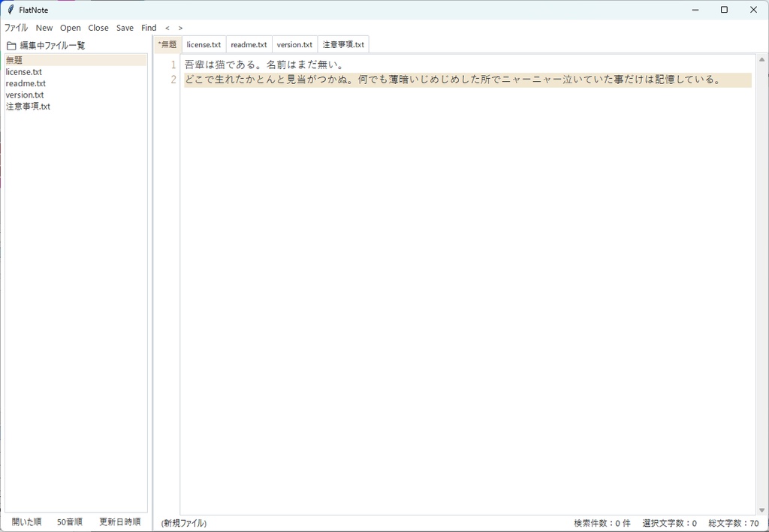This screenshot has height=532, width=769.
Task: Switch to the license.txt tab
Action: pos(204,44)
